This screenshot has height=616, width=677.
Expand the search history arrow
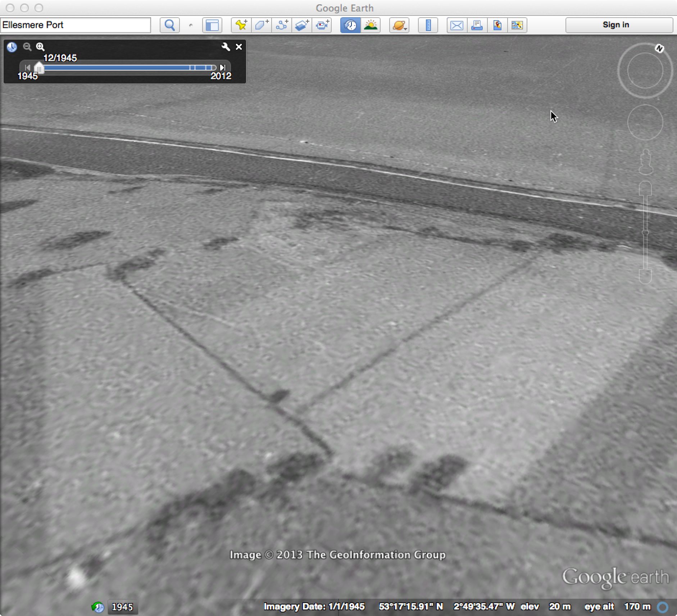pyautogui.click(x=191, y=25)
